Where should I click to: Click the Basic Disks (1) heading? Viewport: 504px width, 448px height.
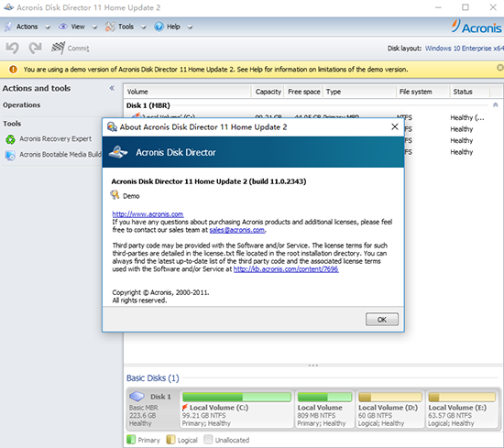(x=153, y=378)
